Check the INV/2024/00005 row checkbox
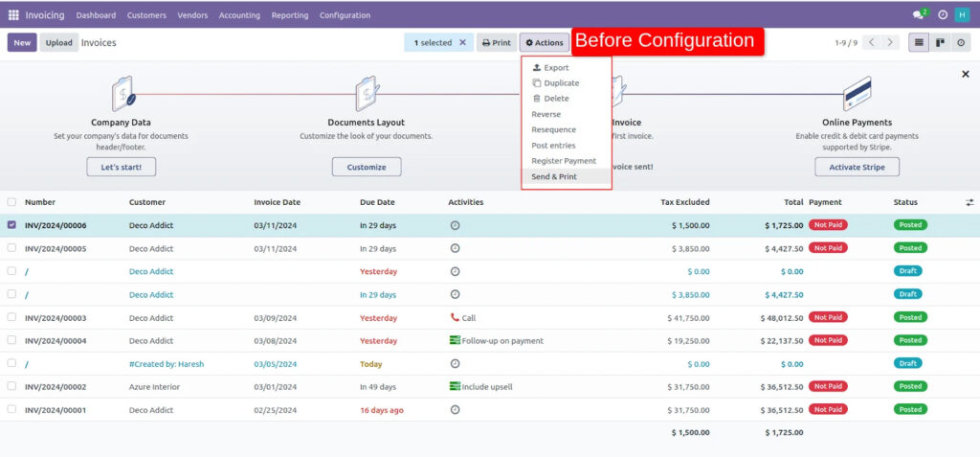The height and width of the screenshot is (457, 980). 11,248
